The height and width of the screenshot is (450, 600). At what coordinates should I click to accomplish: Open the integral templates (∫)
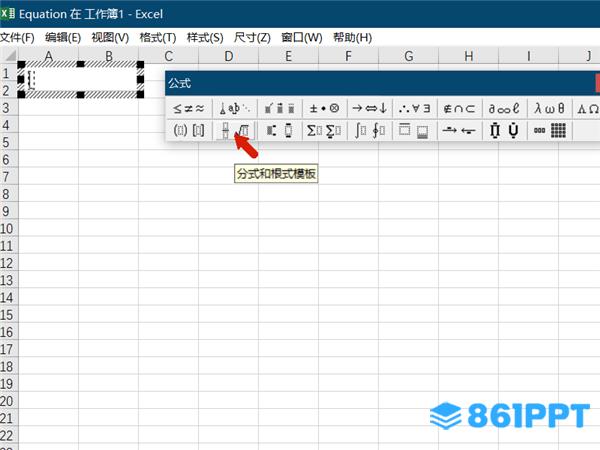(370, 130)
